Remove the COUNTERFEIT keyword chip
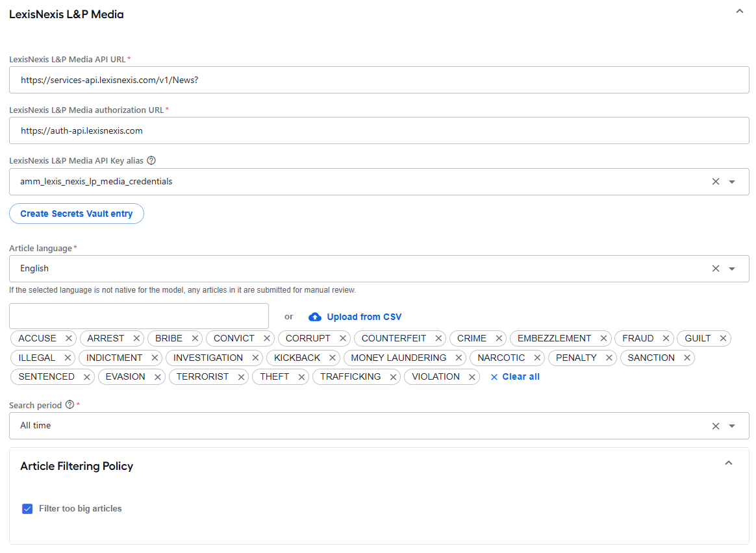 pyautogui.click(x=438, y=339)
